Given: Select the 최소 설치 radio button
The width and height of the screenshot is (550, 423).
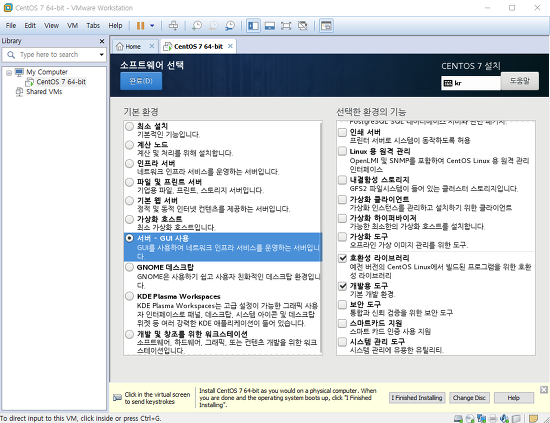Looking at the screenshot, I should coord(129,126).
